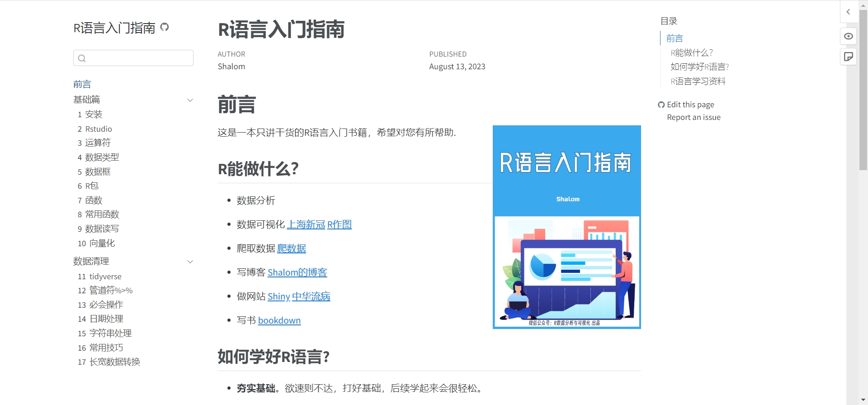Jump to 前言 in table of contents
The image size is (868, 405).
[675, 38]
